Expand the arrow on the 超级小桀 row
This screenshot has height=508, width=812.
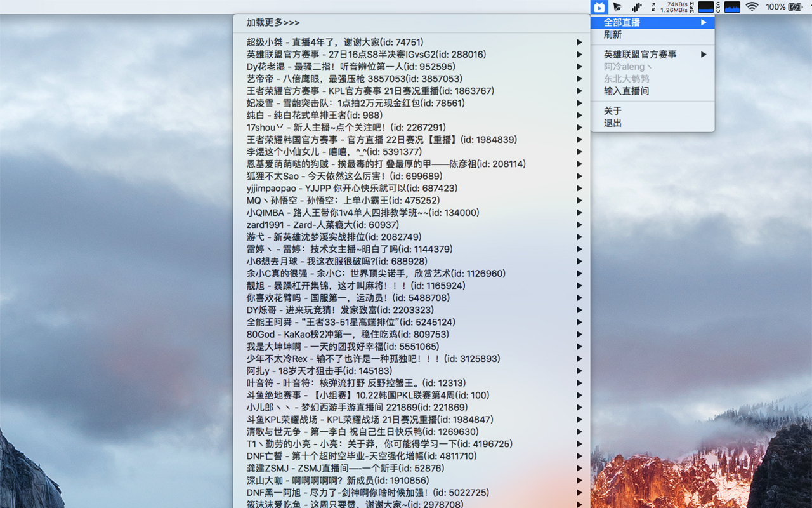(579, 43)
